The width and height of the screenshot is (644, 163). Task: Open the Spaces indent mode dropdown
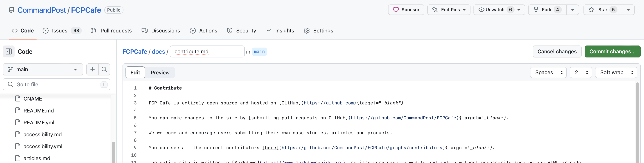pyautogui.click(x=548, y=73)
